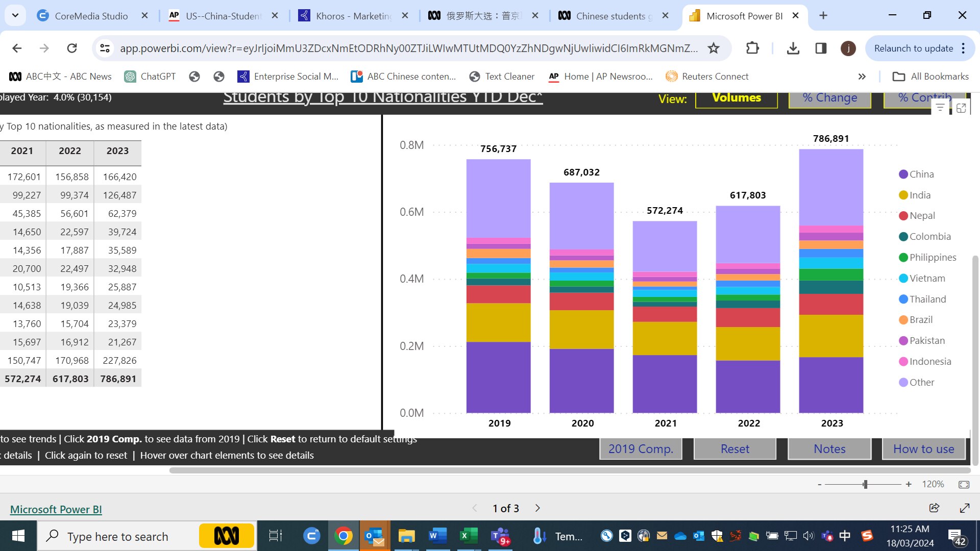Click the zoom level slider
Viewport: 980px width, 551px height.
(865, 484)
